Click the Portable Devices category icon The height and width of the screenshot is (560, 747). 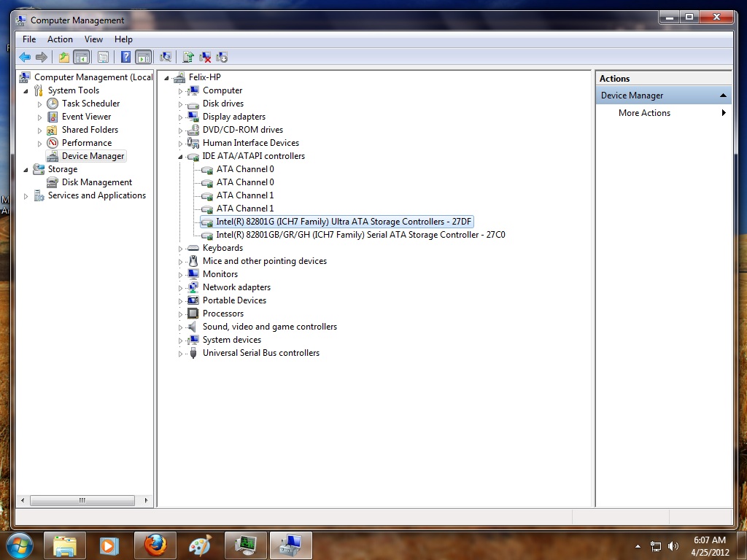click(x=193, y=300)
